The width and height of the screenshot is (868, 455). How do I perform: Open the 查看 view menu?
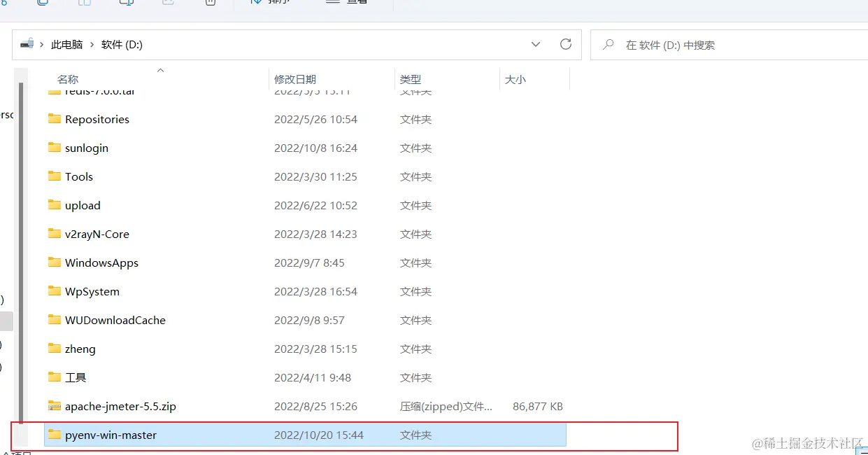coord(350,3)
